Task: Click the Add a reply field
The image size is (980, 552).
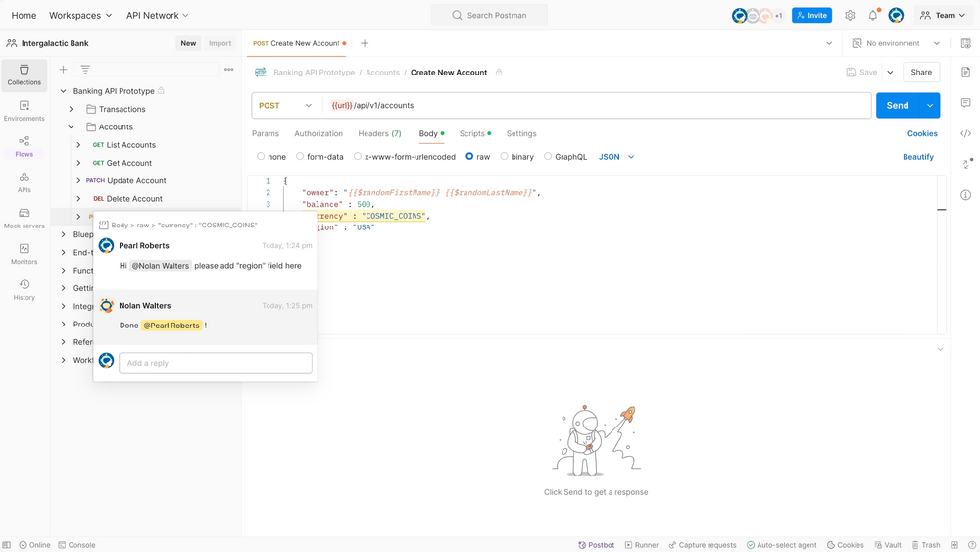Action: [216, 363]
